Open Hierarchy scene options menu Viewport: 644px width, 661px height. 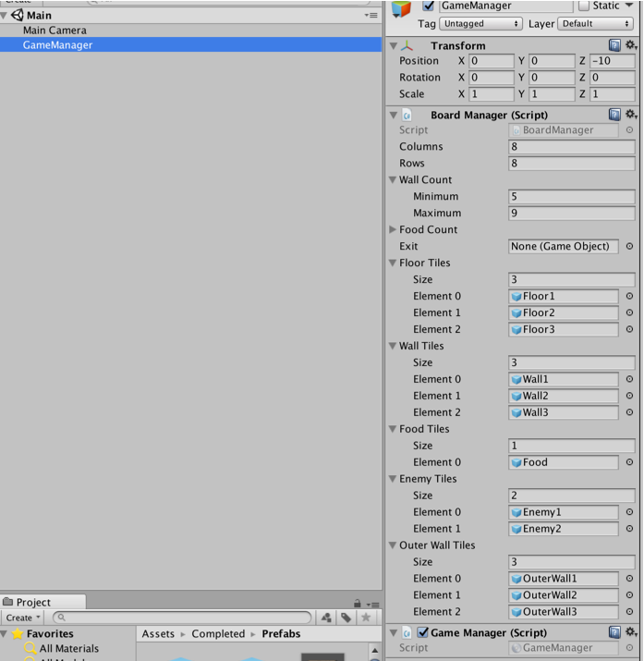pyautogui.click(x=371, y=15)
